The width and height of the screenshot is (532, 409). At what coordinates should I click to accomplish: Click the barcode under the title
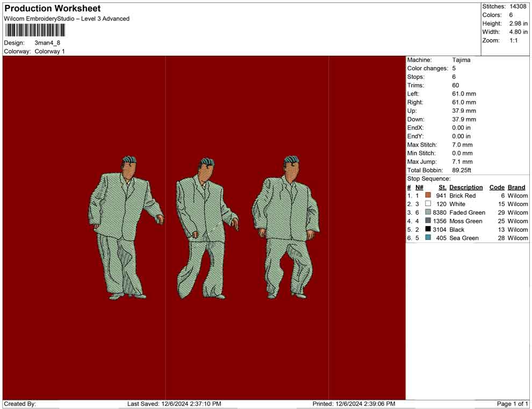coord(35,30)
